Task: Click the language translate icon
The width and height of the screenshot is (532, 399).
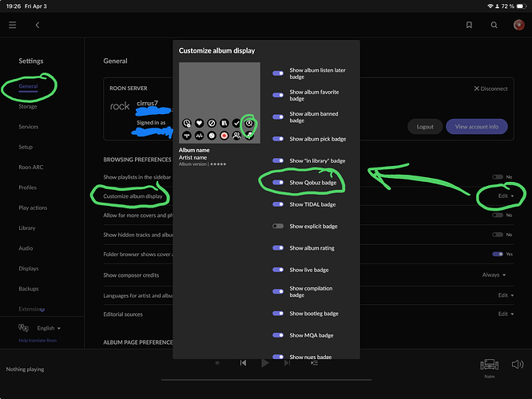Action: (x=23, y=328)
